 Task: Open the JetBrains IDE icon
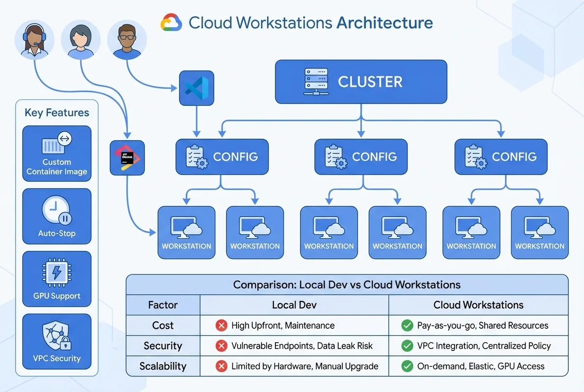click(127, 158)
